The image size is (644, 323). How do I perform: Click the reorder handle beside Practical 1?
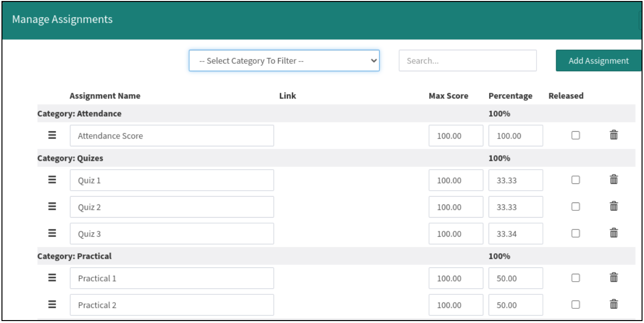click(x=52, y=278)
